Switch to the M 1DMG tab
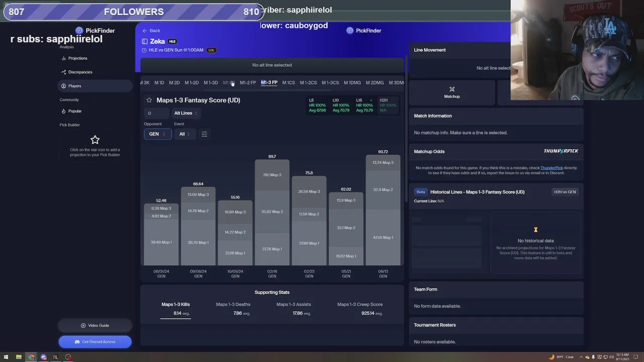This screenshot has height=362, width=644. [x=352, y=82]
